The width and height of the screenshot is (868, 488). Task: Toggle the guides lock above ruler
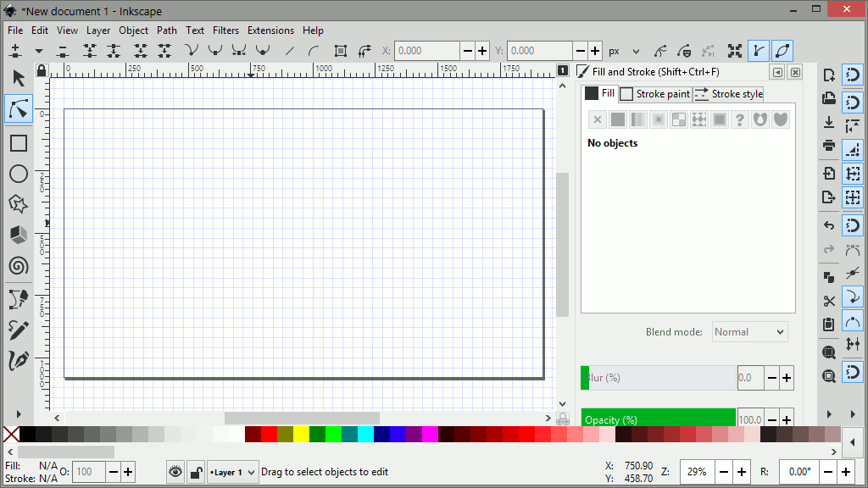tap(42, 69)
